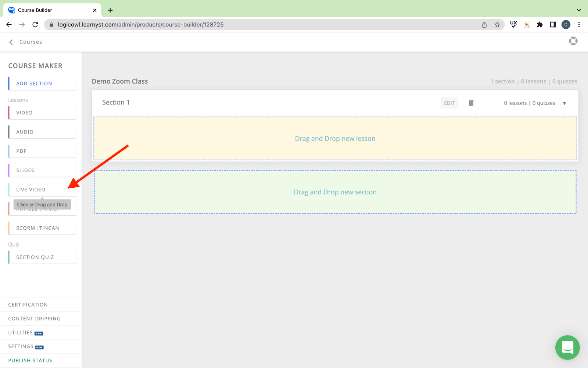Image resolution: width=588 pixels, height=368 pixels.
Task: Expand the tab search chevron
Action: [x=579, y=10]
